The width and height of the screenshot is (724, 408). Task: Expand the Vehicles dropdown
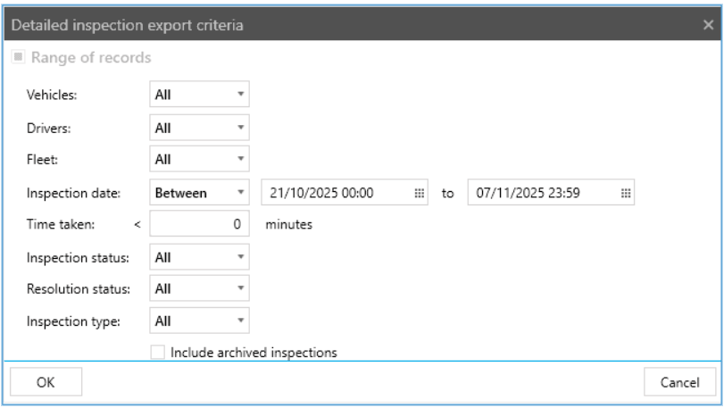pyautogui.click(x=199, y=96)
